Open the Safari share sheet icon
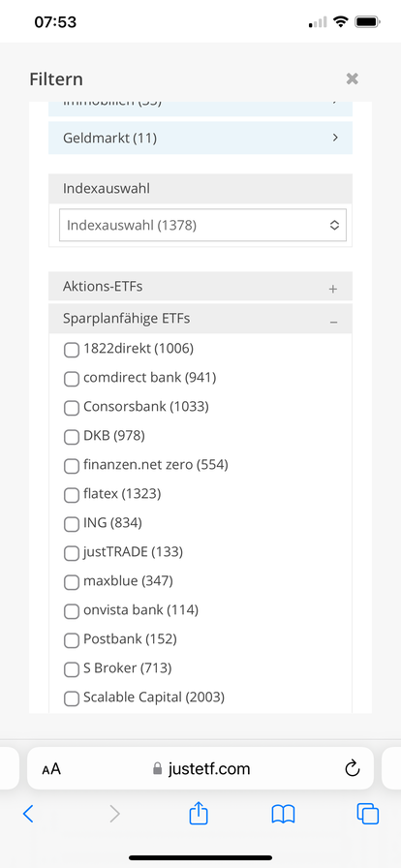401x868 pixels. coord(199,812)
